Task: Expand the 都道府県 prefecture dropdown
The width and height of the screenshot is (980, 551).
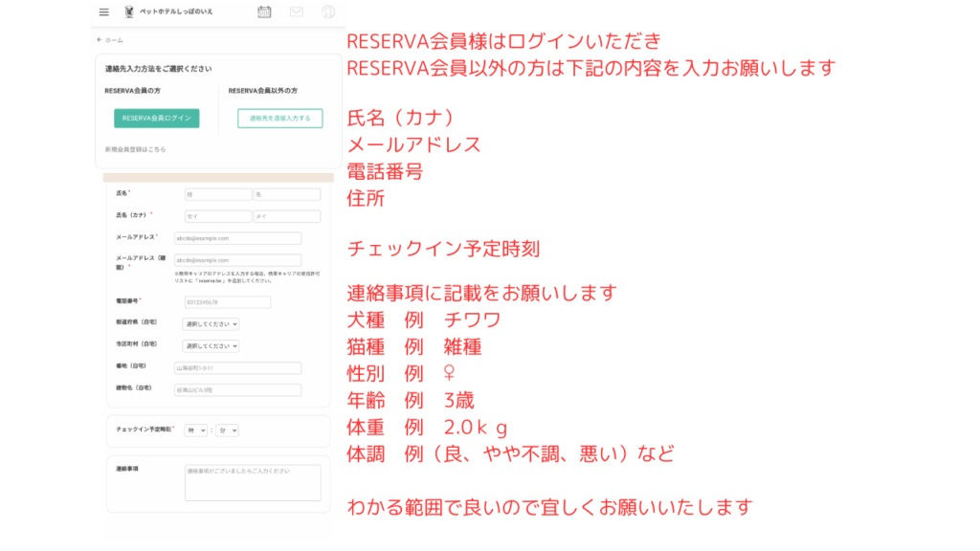Action: point(211,324)
